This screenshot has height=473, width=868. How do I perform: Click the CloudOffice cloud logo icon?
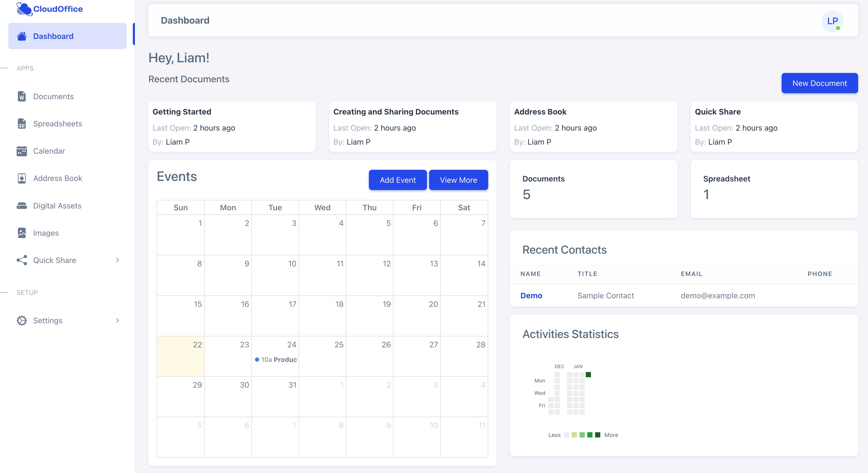click(24, 9)
